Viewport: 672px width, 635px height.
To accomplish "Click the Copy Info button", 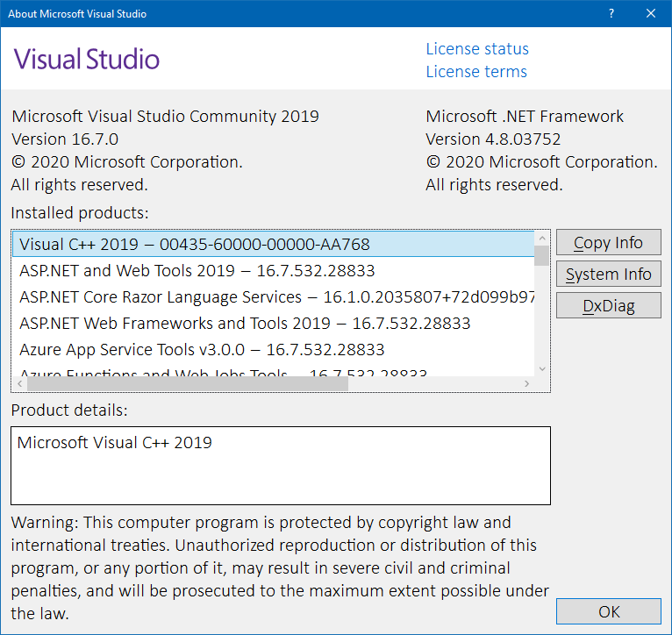I will coord(608,243).
